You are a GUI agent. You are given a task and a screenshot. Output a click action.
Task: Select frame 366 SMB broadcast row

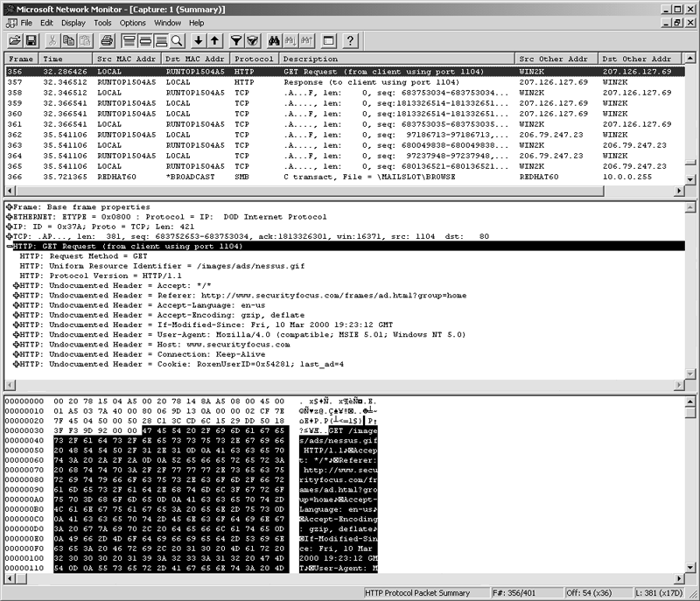(x=345, y=177)
